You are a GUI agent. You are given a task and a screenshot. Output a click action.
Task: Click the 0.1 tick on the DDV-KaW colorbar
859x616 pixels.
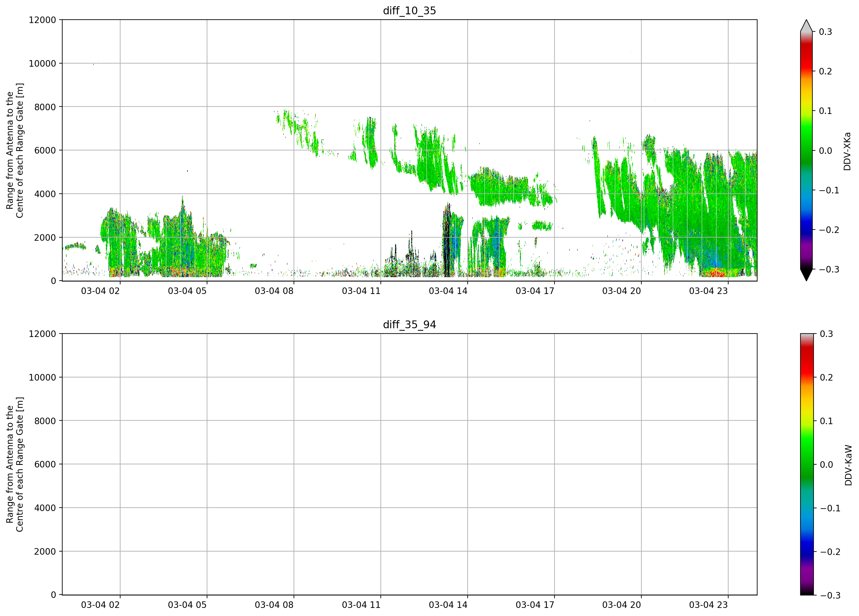tap(826, 421)
